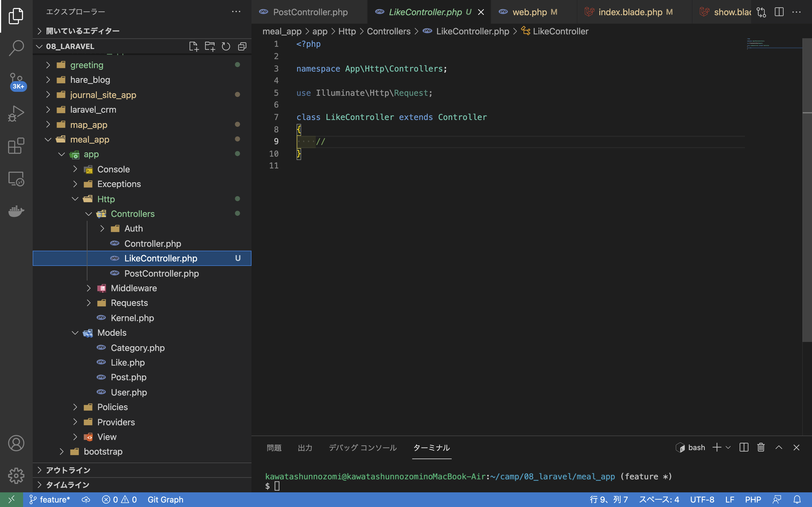Open the Docker view in activity bar
The image size is (812, 507).
pos(16,211)
